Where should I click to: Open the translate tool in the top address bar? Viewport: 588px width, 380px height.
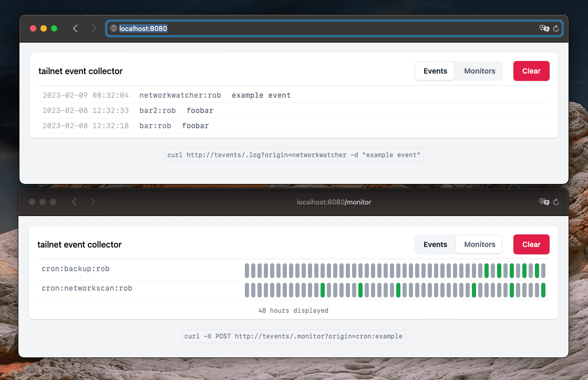tap(544, 28)
